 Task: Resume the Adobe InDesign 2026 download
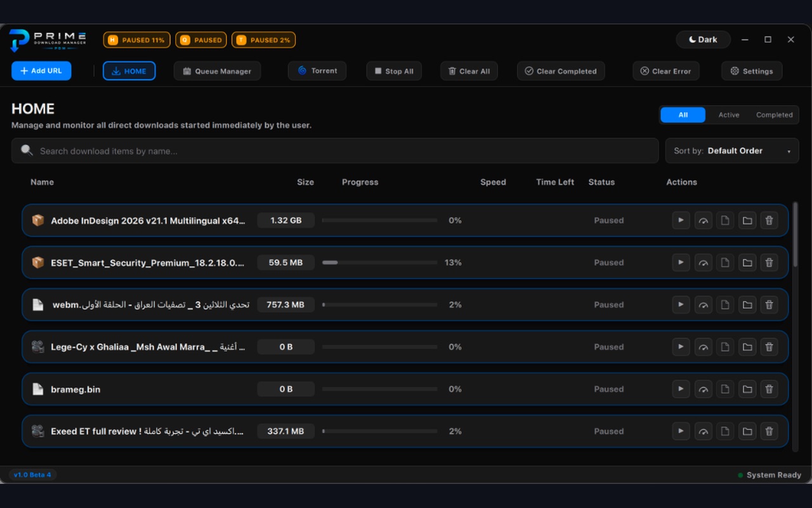[x=681, y=220]
